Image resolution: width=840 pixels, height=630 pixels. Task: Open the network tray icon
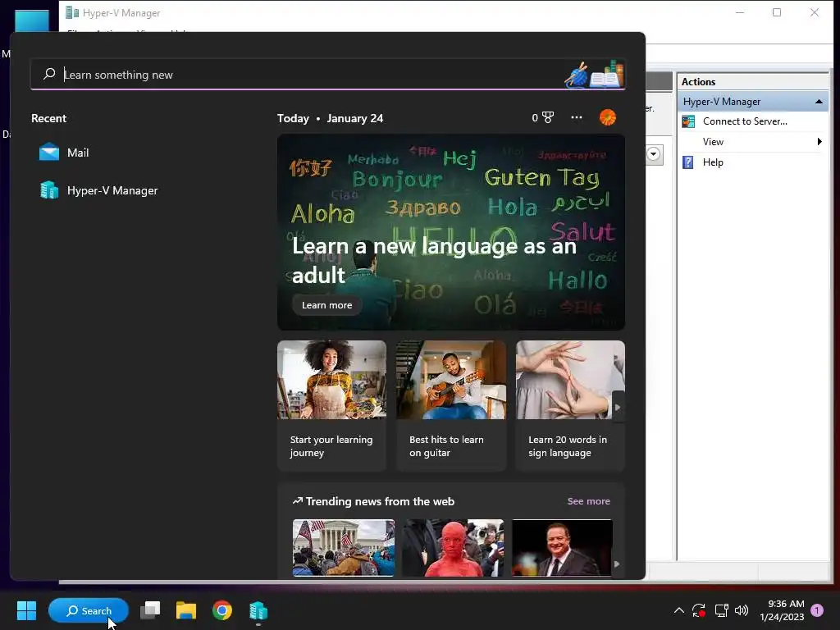point(721,610)
